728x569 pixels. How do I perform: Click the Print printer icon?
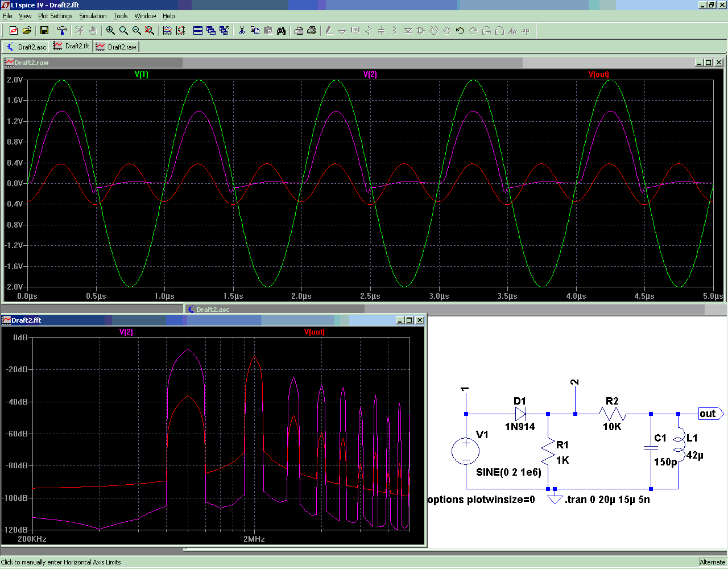click(312, 31)
